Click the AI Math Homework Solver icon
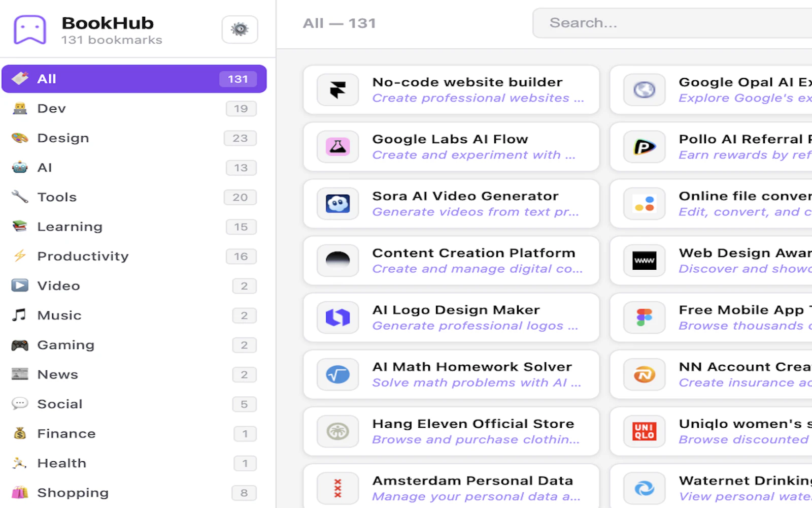This screenshot has height=508, width=812. pyautogui.click(x=337, y=374)
